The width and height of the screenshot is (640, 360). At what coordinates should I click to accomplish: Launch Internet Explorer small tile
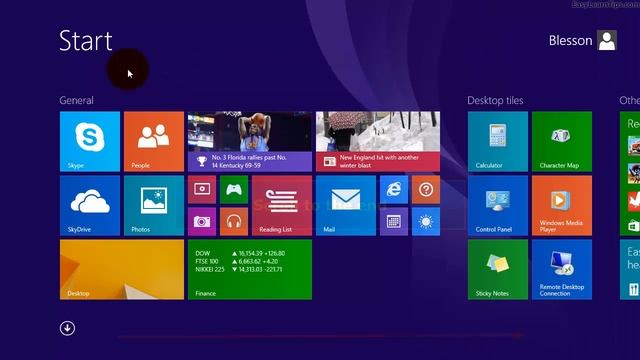coord(394,189)
